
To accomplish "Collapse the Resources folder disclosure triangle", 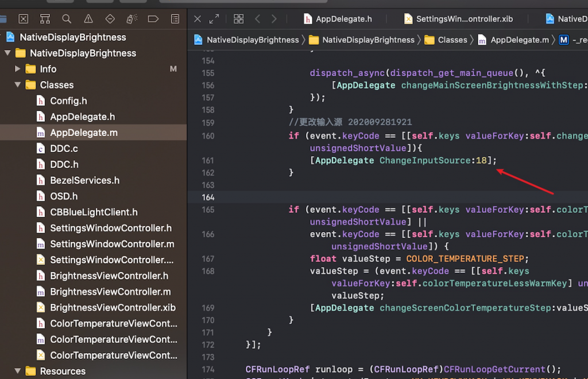I will (x=18, y=371).
